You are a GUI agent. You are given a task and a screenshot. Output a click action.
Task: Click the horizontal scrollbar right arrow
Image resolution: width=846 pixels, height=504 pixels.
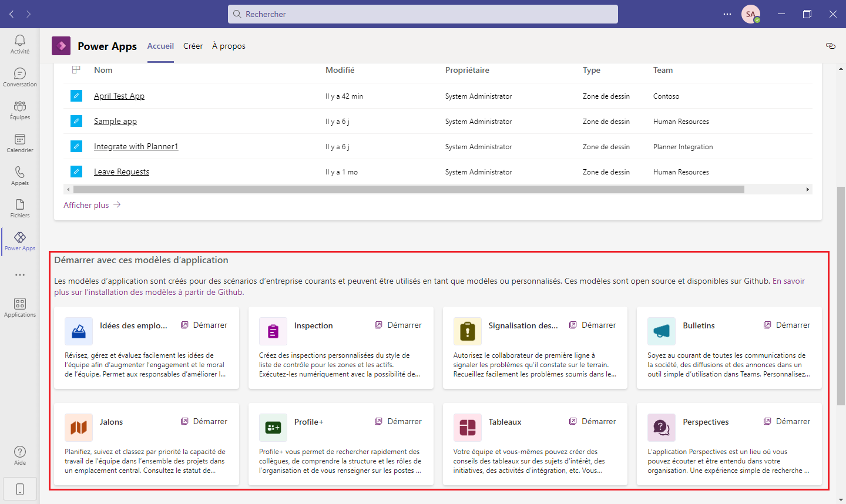pyautogui.click(x=808, y=189)
